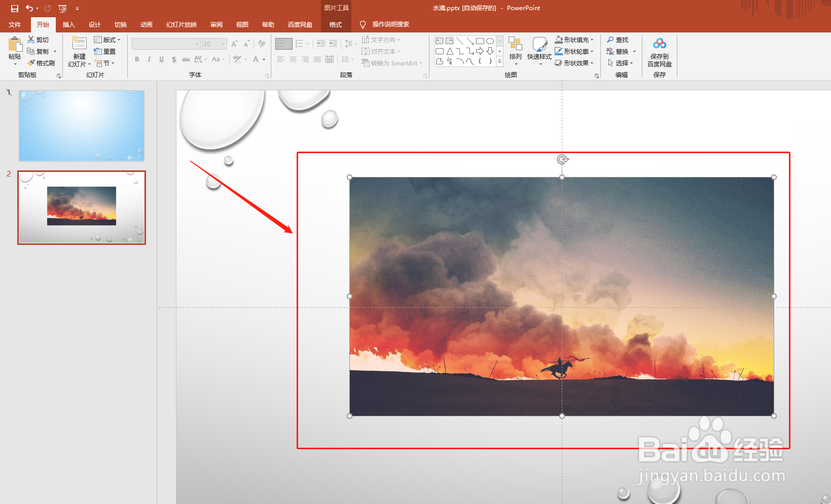Click the 粘贴 (Paste) button
This screenshot has width=831, height=504.
(15, 52)
